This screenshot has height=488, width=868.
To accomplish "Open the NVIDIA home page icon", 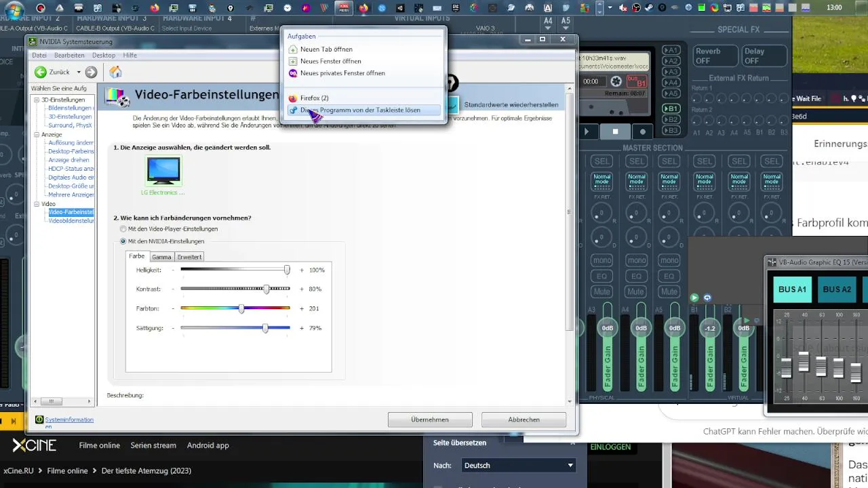I will [x=116, y=72].
